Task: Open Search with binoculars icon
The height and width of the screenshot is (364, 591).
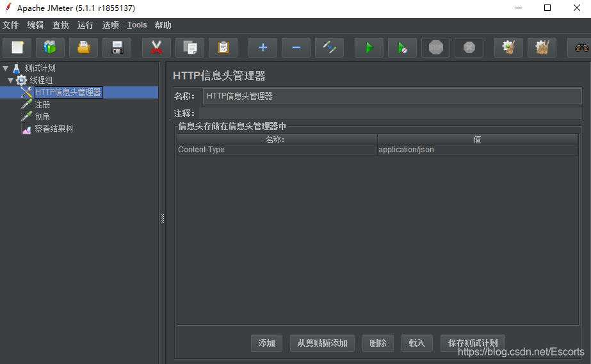Action: [581, 47]
